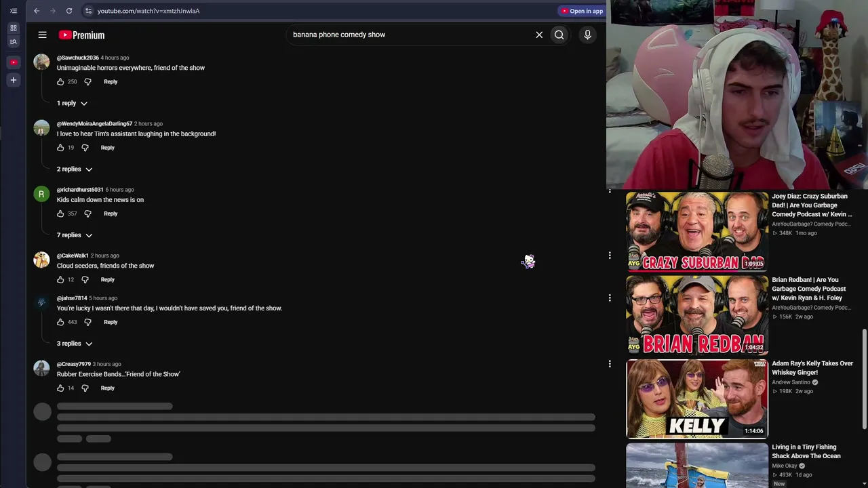Like the comment by @CakeWalk1
The image size is (868, 488).
(60, 279)
